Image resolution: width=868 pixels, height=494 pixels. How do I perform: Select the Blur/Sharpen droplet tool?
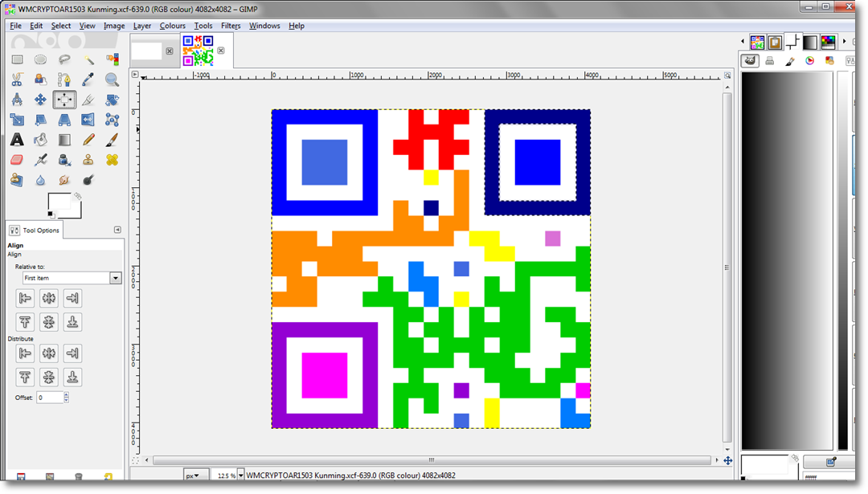(40, 180)
